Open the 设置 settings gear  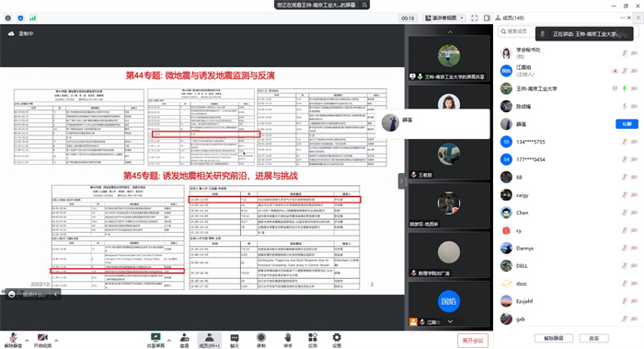click(337, 340)
